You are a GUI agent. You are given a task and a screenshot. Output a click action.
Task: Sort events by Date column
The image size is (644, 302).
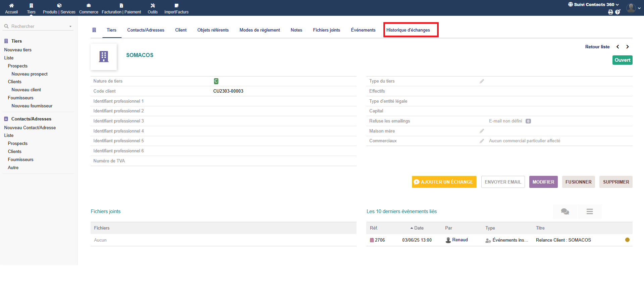point(418,228)
